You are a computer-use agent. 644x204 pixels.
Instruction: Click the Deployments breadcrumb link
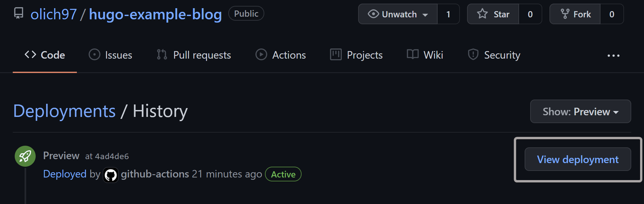(64, 111)
